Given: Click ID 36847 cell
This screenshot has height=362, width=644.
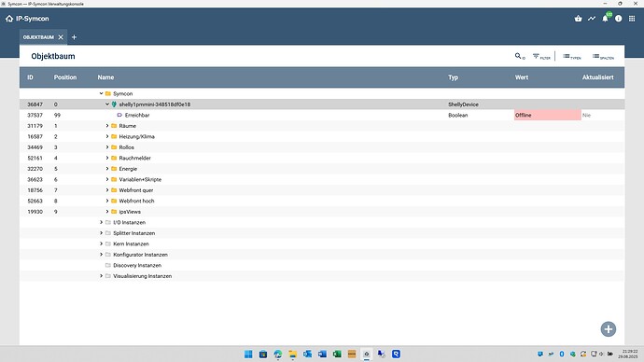Looking at the screenshot, I should coord(35,104).
